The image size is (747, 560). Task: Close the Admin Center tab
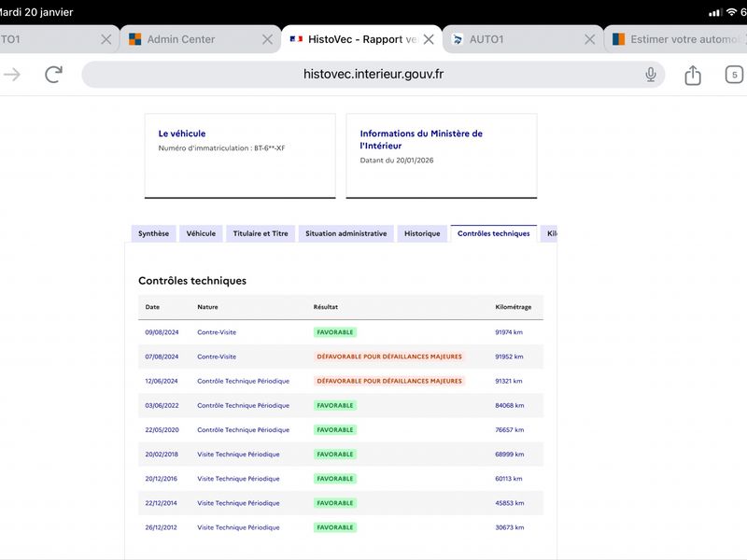267,39
